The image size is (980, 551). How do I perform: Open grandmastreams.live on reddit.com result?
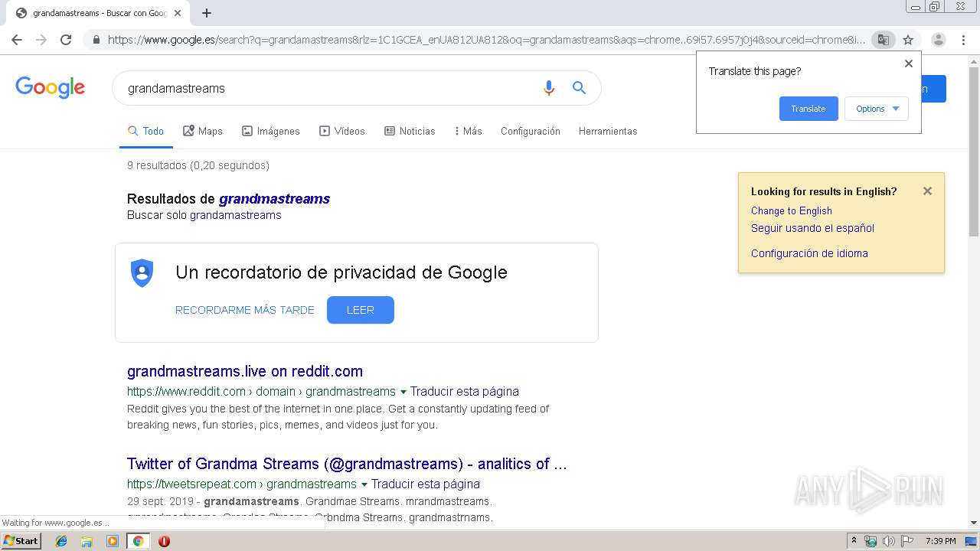point(245,371)
